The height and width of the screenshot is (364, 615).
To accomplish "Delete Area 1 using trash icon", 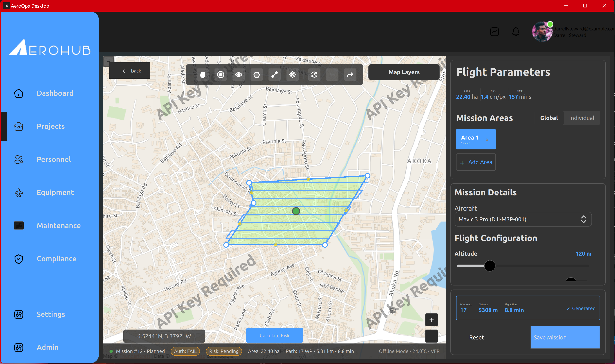I will (487, 139).
